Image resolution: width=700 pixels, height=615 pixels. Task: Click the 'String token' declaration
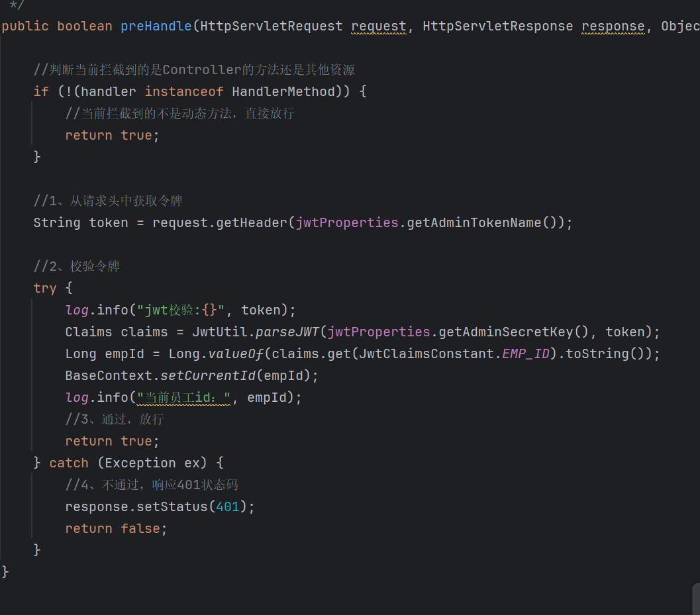[x=80, y=222]
